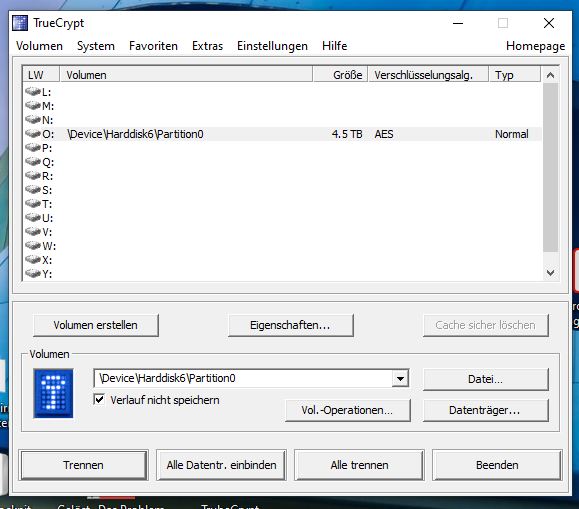
Task: Sort by the Volumen column header
Action: coord(186,75)
